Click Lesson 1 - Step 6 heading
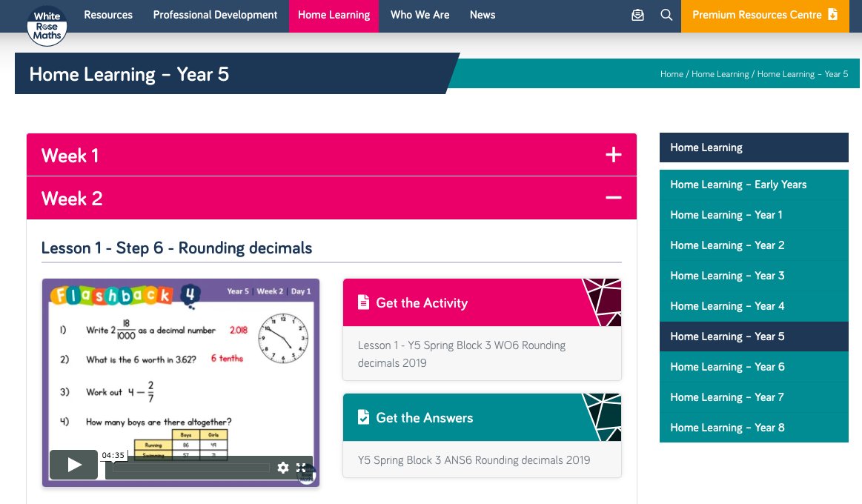 click(176, 248)
